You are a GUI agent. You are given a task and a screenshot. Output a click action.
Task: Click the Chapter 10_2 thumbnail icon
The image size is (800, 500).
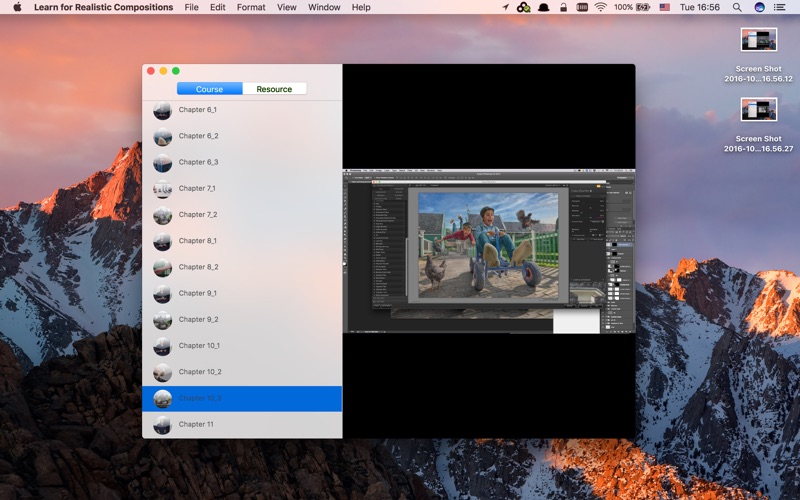[x=162, y=373]
